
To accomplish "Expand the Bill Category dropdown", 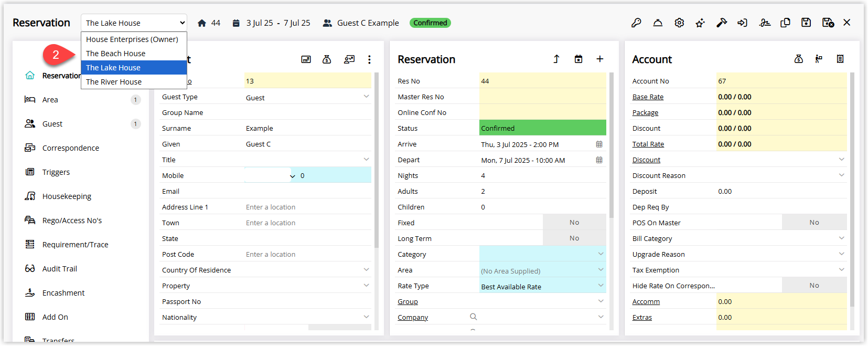I will [842, 238].
